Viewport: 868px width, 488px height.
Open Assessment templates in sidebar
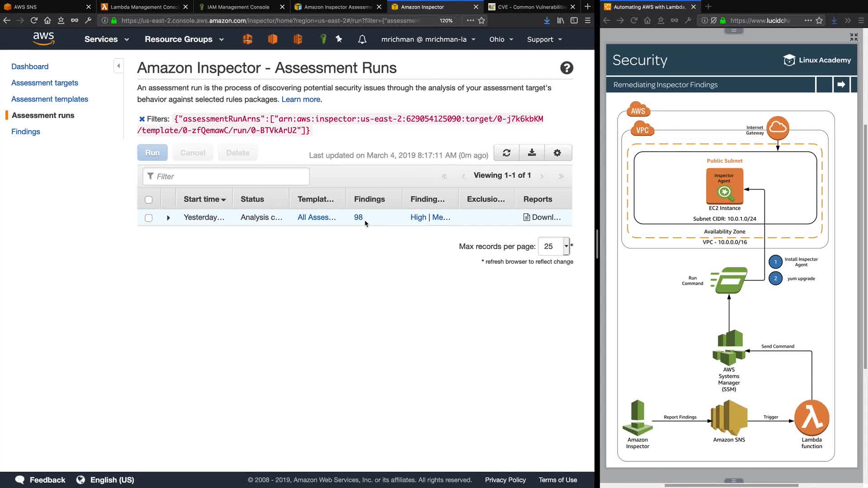[50, 99]
